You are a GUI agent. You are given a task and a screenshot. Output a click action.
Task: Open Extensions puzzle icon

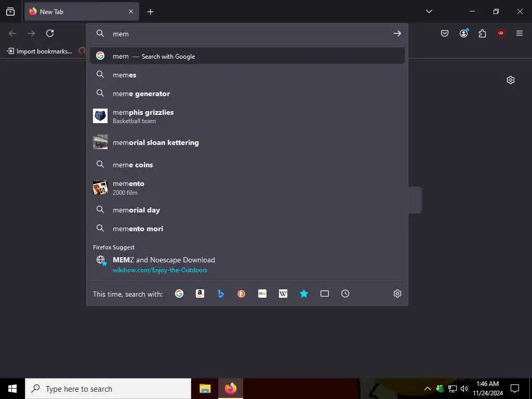click(x=482, y=33)
